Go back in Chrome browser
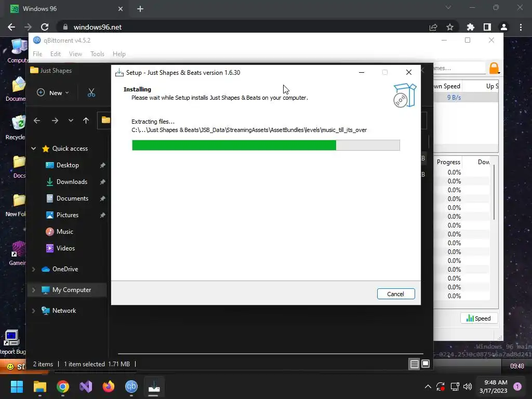Viewport: 532px width, 399px height. [11, 27]
